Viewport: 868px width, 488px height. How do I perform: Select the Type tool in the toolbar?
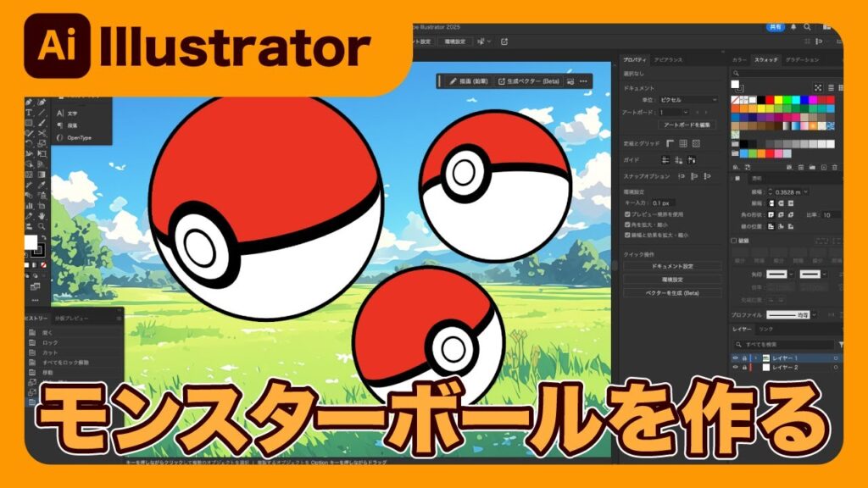pyautogui.click(x=29, y=113)
